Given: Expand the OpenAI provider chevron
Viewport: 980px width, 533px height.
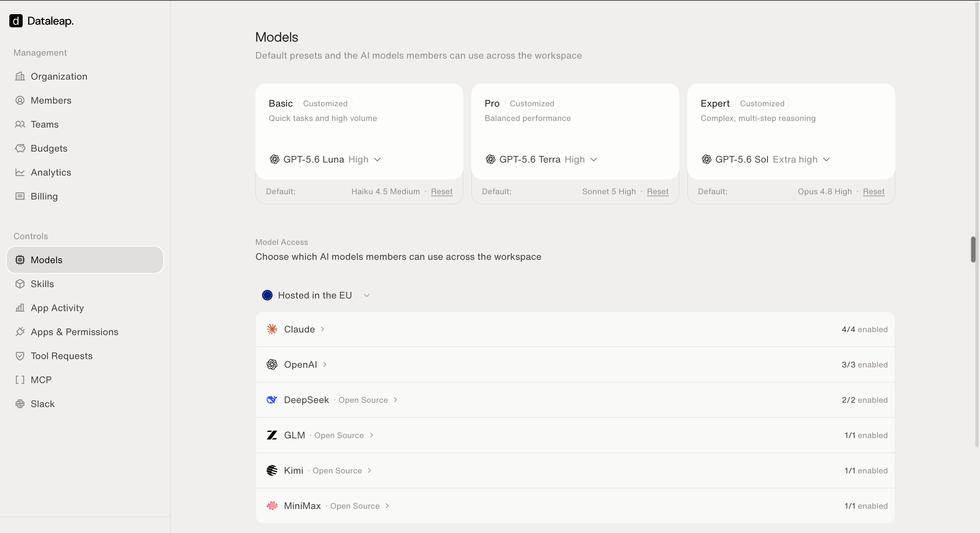Looking at the screenshot, I should click(x=325, y=364).
